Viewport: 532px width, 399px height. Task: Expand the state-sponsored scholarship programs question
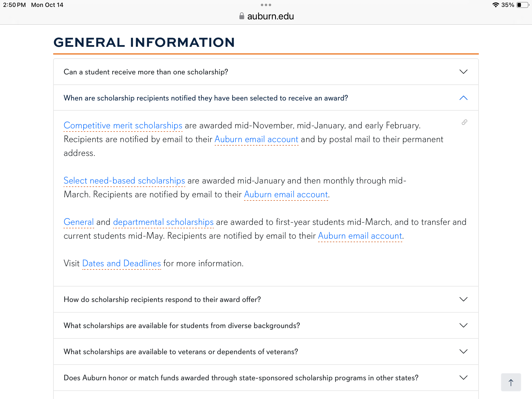(266, 378)
